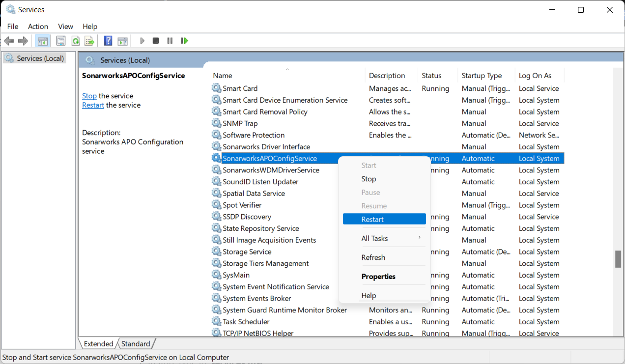Sort by the Name column header
Viewport: 625px width, 364px height.
(288, 76)
